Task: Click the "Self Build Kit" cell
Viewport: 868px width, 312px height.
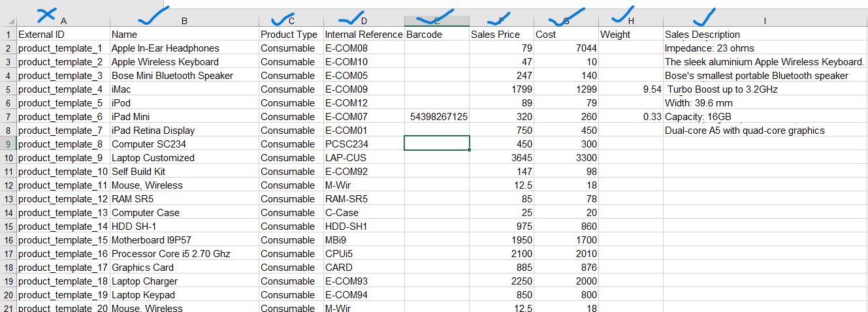Action: (184, 172)
